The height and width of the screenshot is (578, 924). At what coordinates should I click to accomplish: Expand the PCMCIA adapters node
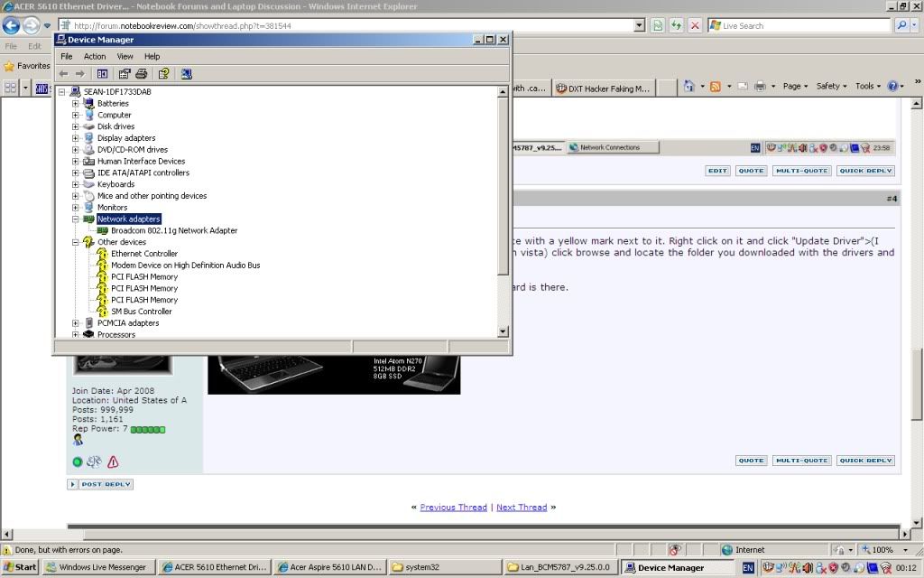76,322
